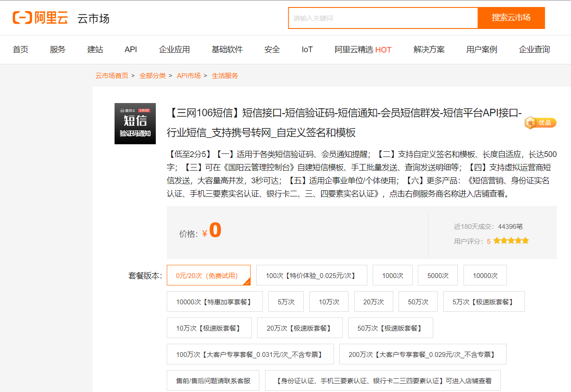Open the 服务 navigation menu
571x392 pixels.
tap(57, 50)
